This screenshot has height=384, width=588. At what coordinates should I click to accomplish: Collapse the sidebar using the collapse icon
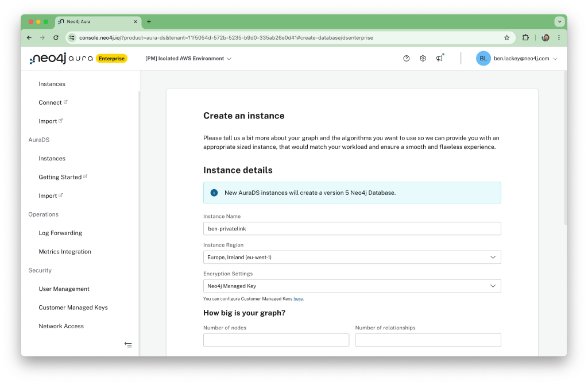coord(128,344)
